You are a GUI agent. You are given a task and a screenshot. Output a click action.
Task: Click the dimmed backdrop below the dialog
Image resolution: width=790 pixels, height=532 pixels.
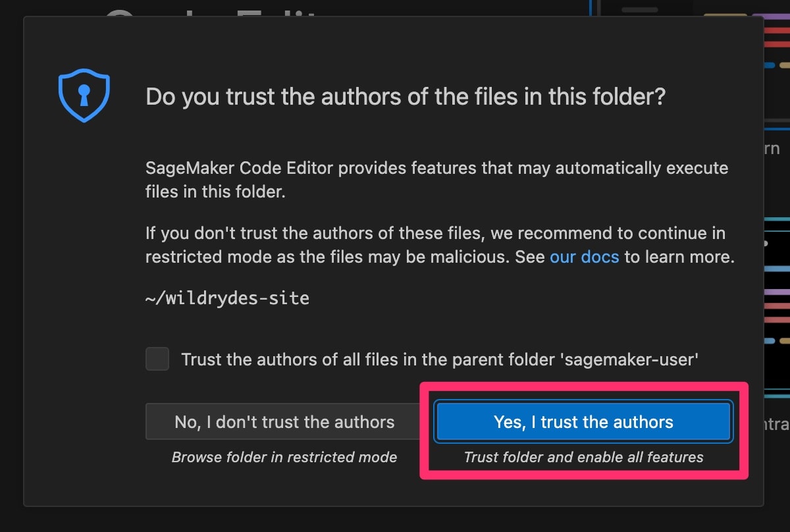[x=395, y=520]
